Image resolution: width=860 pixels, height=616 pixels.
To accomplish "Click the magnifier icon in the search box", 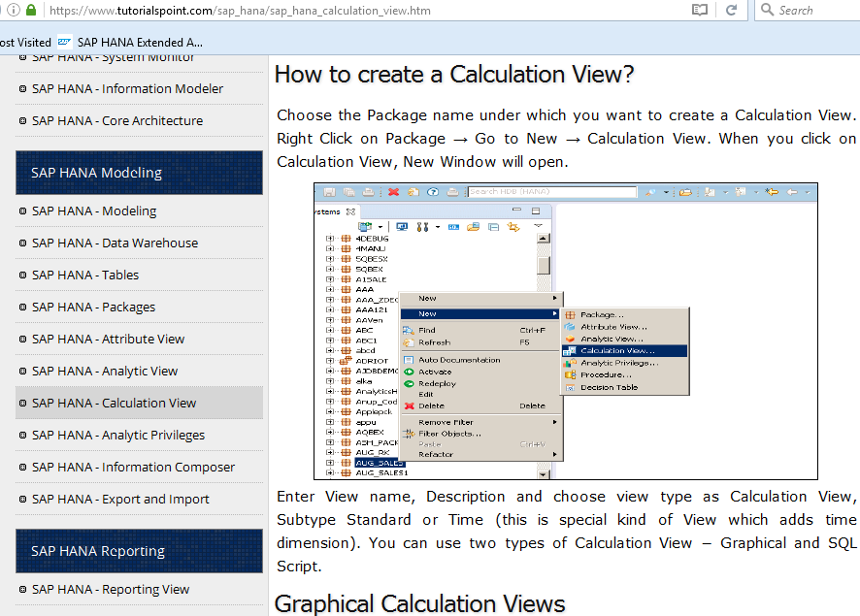I will pos(766,10).
